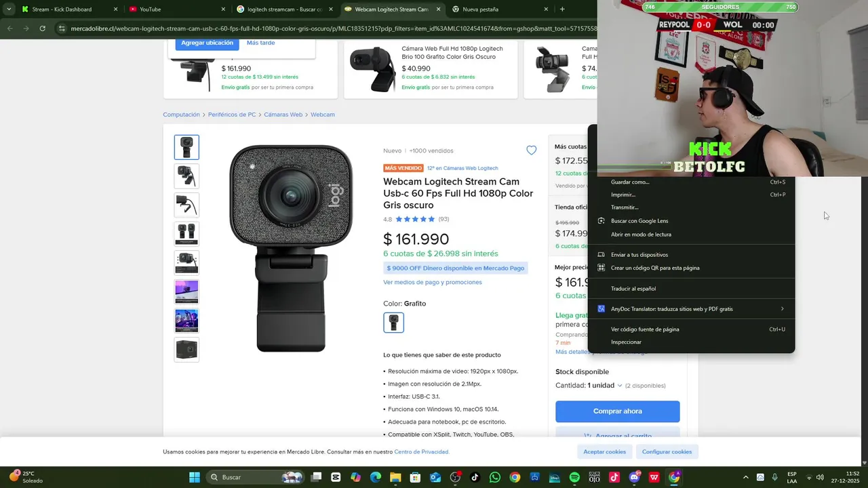Open Disney+ from the taskbar
The image size is (868, 488).
pyautogui.click(x=555, y=477)
